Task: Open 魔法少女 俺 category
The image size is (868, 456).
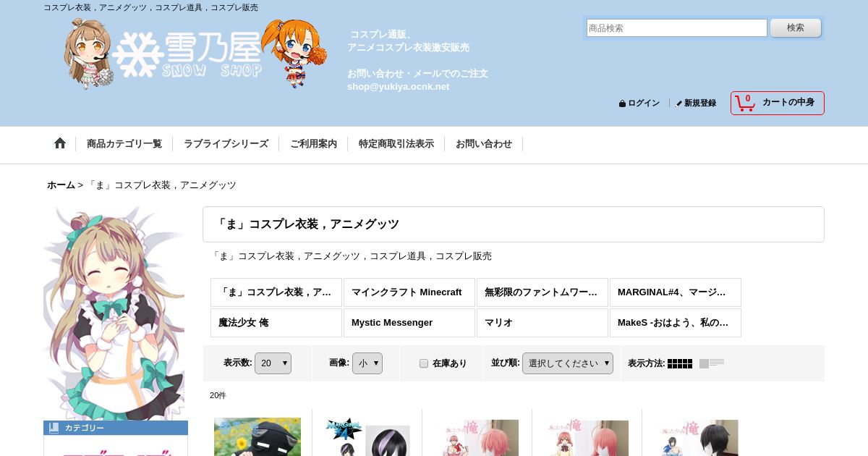Action: [276, 323]
